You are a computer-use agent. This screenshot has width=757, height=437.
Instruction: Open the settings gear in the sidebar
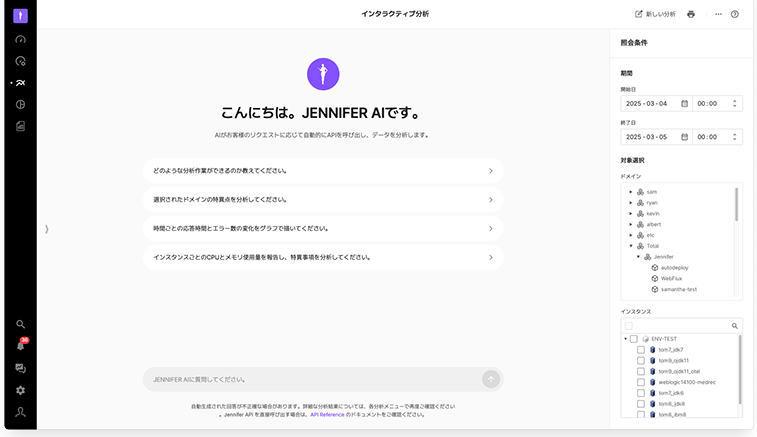coord(20,390)
